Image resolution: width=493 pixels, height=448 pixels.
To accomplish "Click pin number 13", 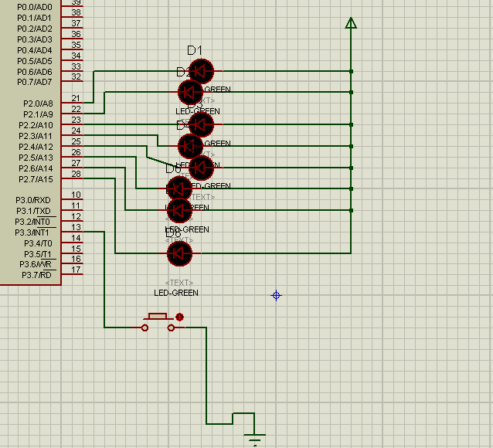I will click(x=76, y=227).
